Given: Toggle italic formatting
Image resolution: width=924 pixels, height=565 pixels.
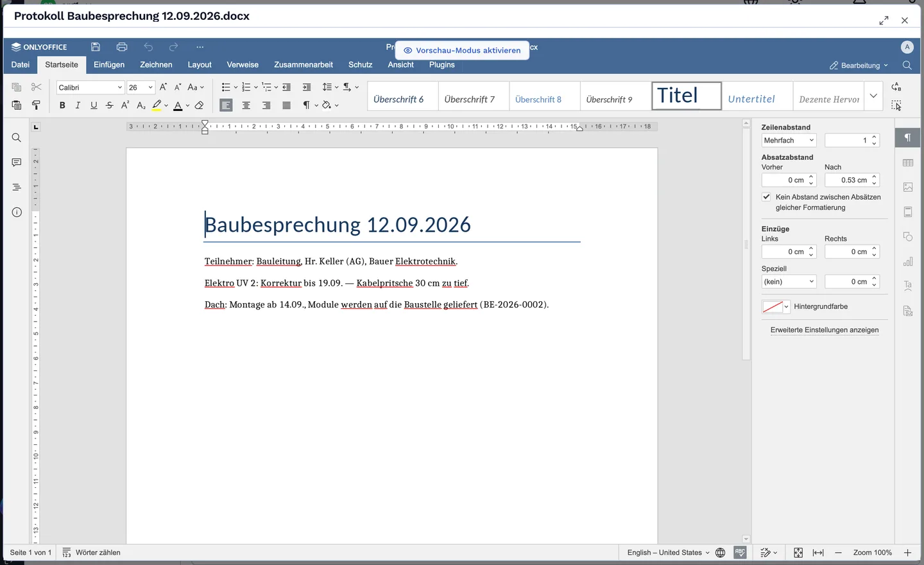Looking at the screenshot, I should (x=78, y=105).
